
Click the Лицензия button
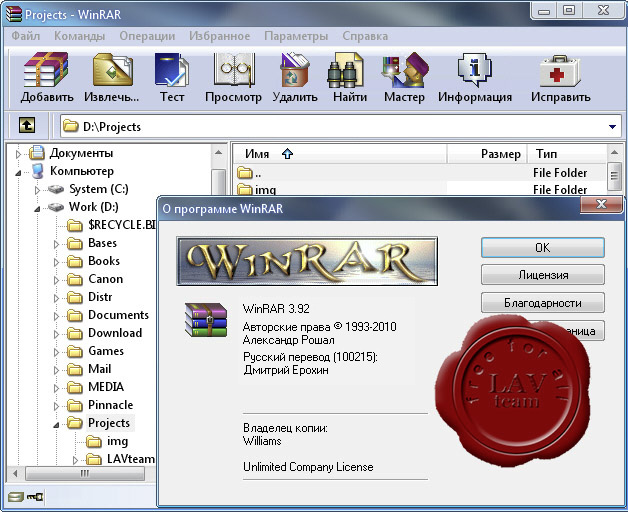coord(543,275)
